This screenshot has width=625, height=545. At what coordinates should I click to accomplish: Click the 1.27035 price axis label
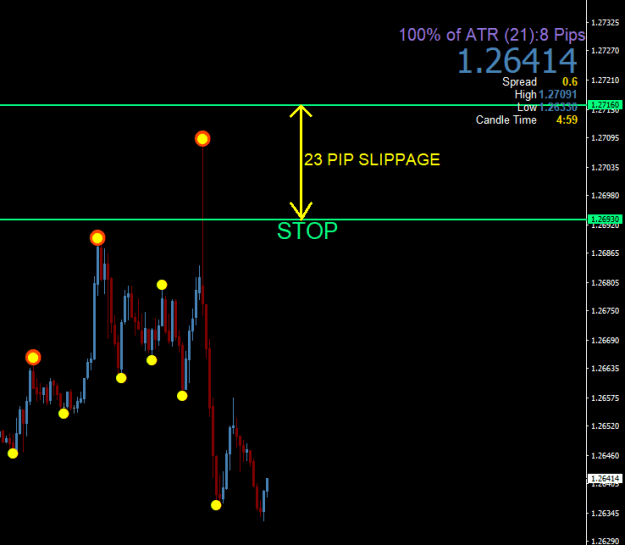point(605,167)
